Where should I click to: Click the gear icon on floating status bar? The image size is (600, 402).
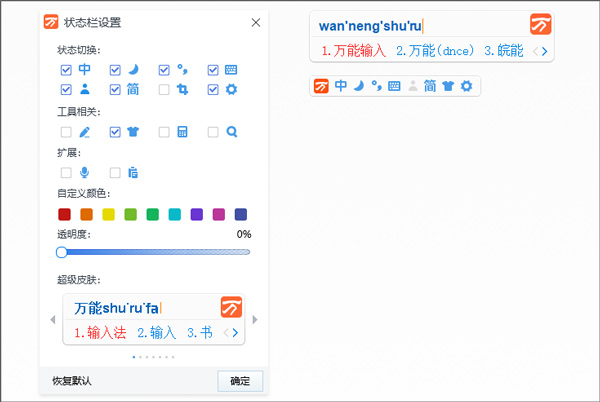pos(466,86)
